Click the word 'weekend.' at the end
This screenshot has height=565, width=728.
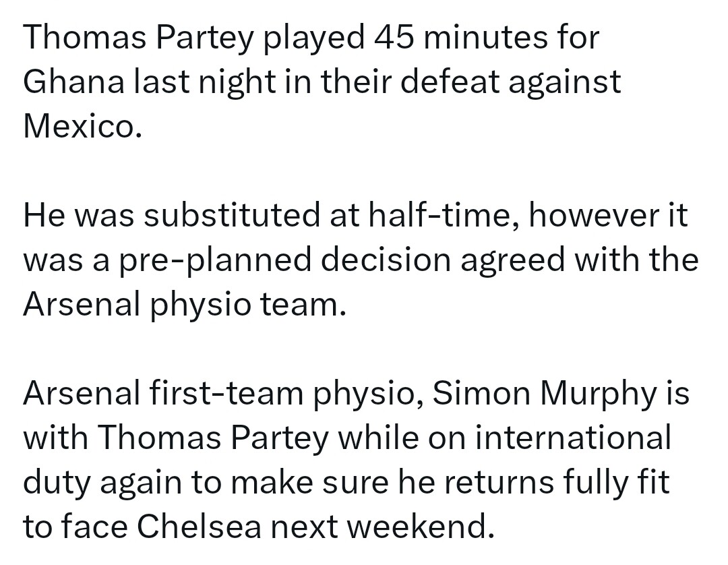click(x=421, y=527)
